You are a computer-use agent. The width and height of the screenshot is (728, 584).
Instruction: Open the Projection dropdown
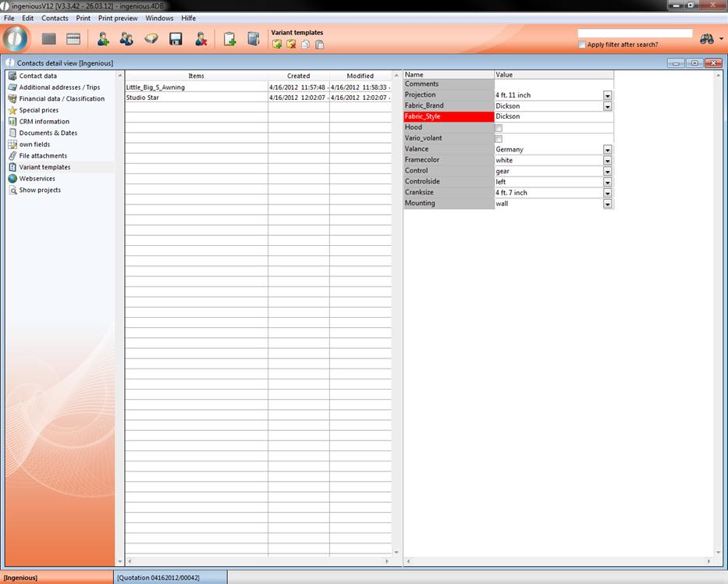[607, 95]
